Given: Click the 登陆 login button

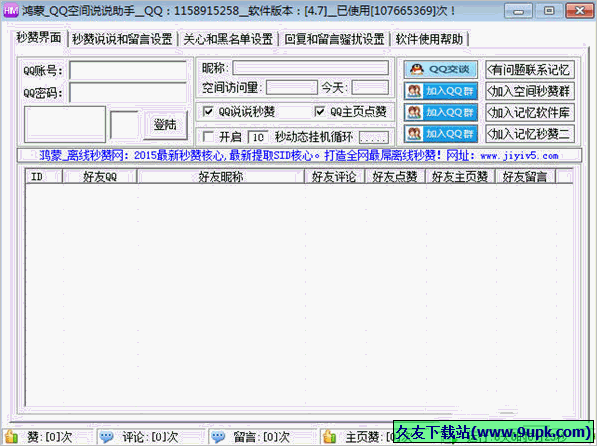Looking at the screenshot, I should click(166, 125).
